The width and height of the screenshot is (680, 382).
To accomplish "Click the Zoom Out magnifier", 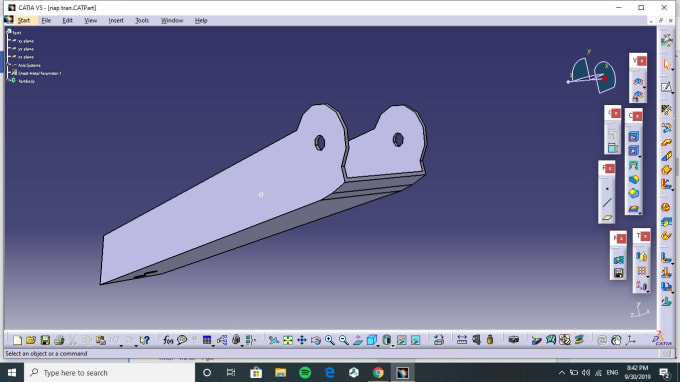I will pyautogui.click(x=343, y=340).
